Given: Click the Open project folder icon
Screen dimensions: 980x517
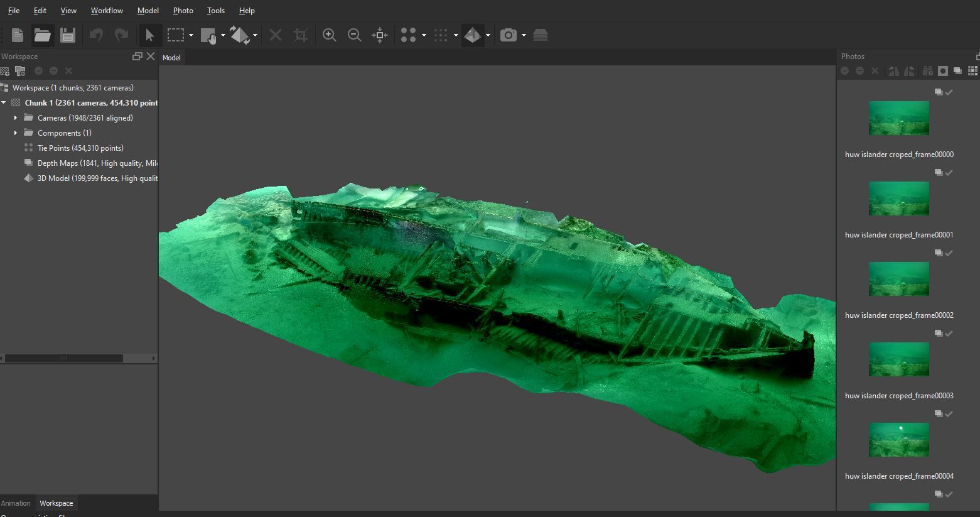Looking at the screenshot, I should (42, 35).
